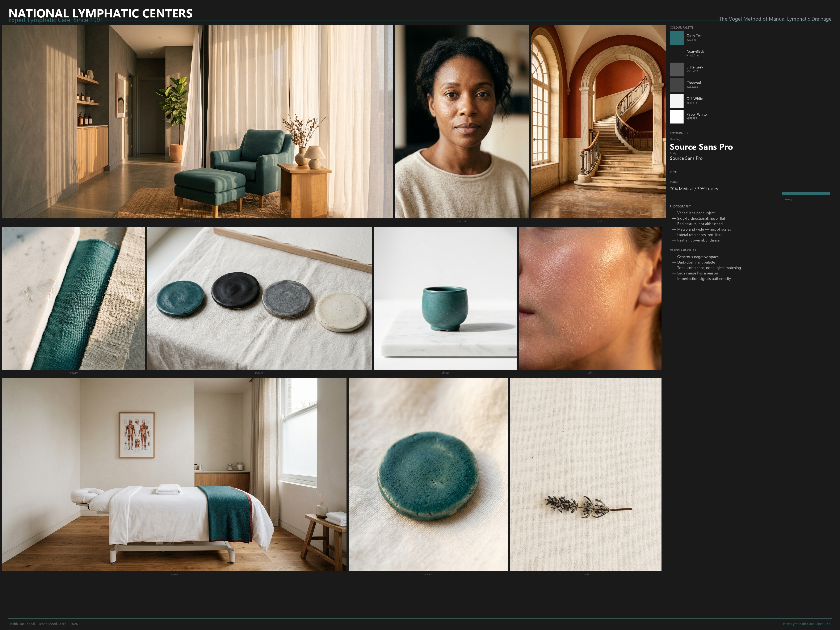This screenshot has height=630, width=840.
Task: Select the four ceramic discs palette image
Action: point(259,298)
